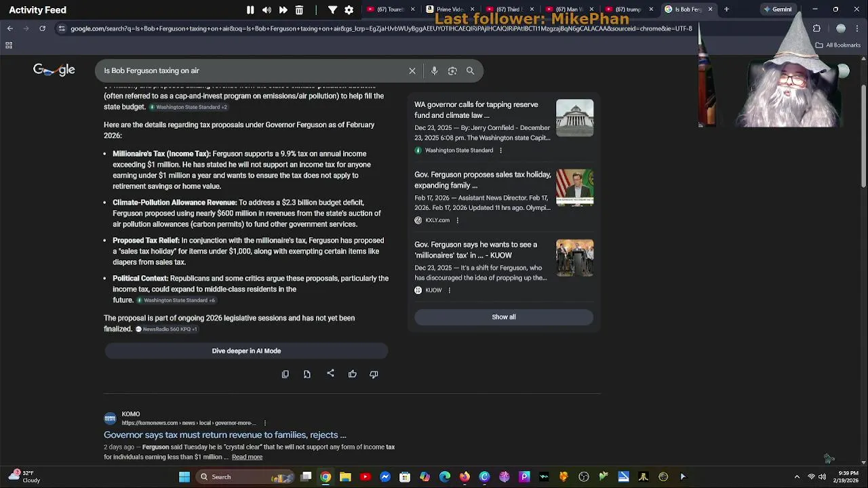Open KUOW 'millionaires' tax' article

click(x=475, y=250)
